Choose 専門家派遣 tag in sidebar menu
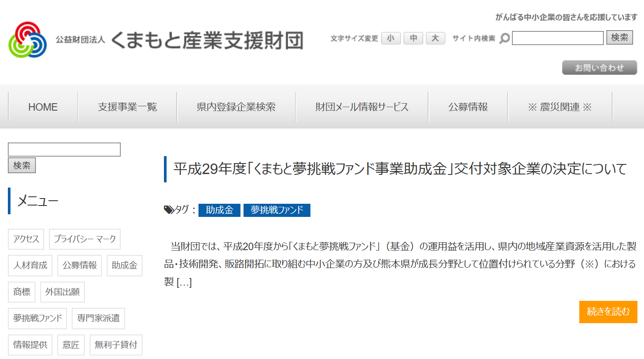The width and height of the screenshot is (644, 359). (x=98, y=318)
